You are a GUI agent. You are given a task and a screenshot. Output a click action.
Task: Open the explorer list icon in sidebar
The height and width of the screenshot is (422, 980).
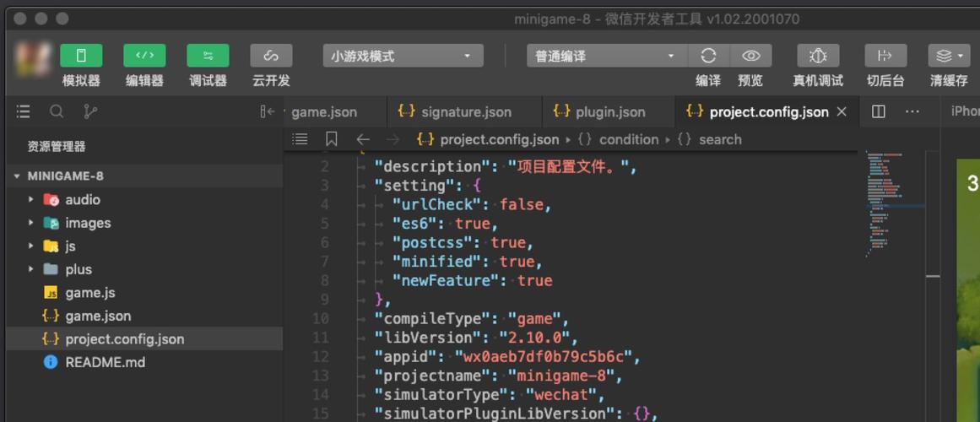[23, 112]
